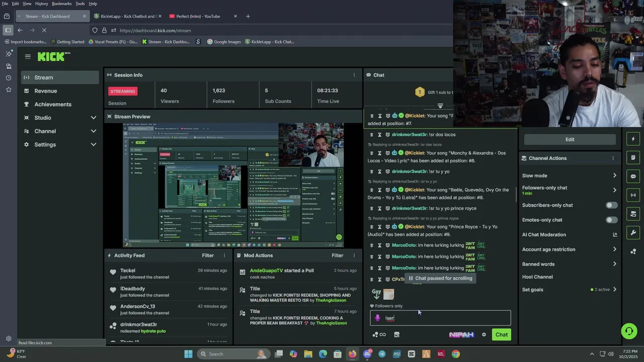The image size is (644, 362).
Task: Click the Kick points infinity icon
Action: click(x=379, y=335)
